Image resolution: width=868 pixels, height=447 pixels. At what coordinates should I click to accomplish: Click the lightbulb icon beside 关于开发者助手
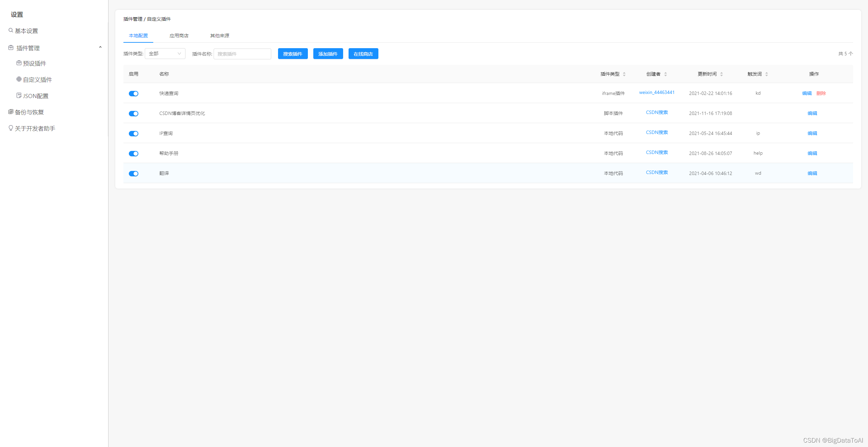tap(11, 128)
